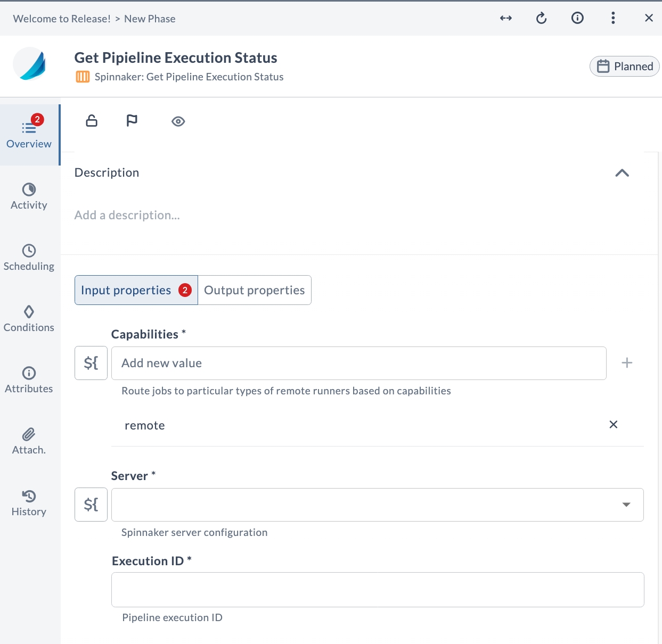662x644 pixels.
Task: Toggle variable mode for Capabilities field
Action: tap(91, 363)
